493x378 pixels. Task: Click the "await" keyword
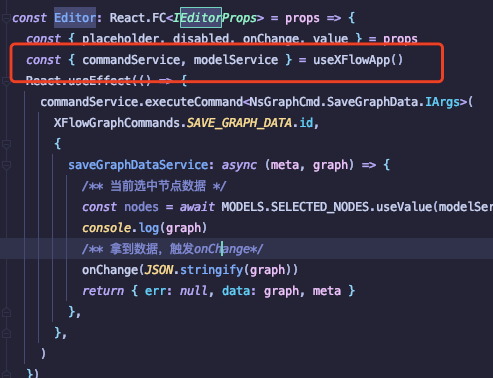[x=197, y=207]
